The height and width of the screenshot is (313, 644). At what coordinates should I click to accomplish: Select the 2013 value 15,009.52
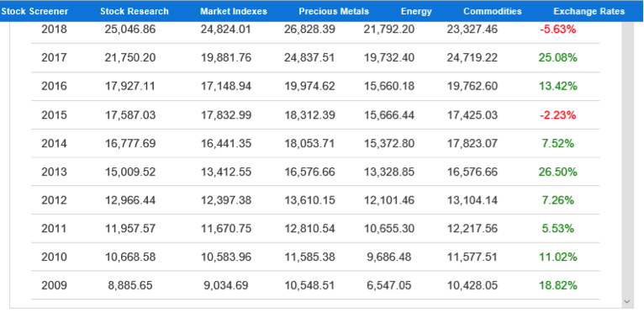(x=130, y=172)
